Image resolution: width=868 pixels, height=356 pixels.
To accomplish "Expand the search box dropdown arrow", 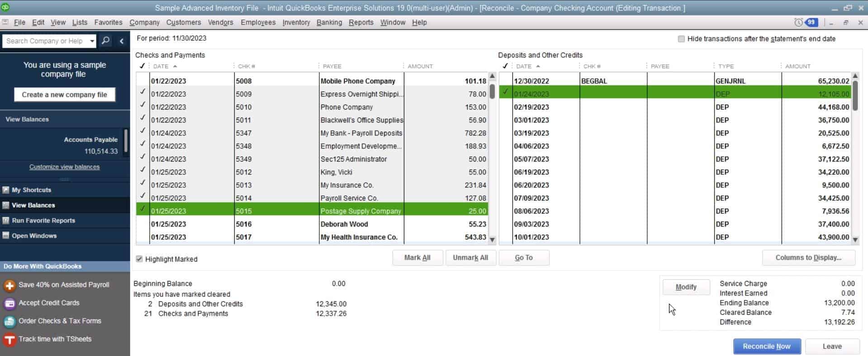I will [x=92, y=41].
